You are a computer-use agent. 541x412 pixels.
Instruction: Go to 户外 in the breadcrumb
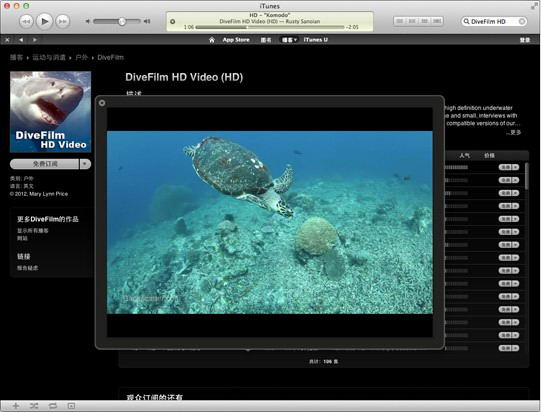[x=81, y=57]
